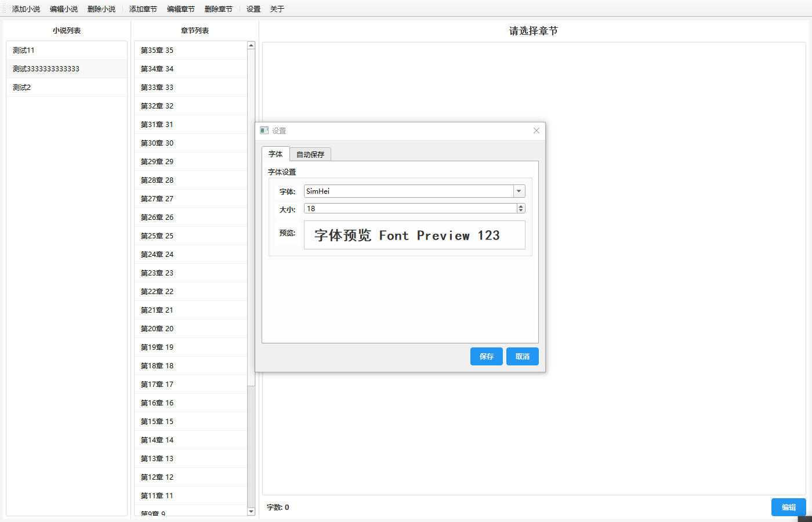Decrease font size with spinner down arrow

[x=520, y=211]
